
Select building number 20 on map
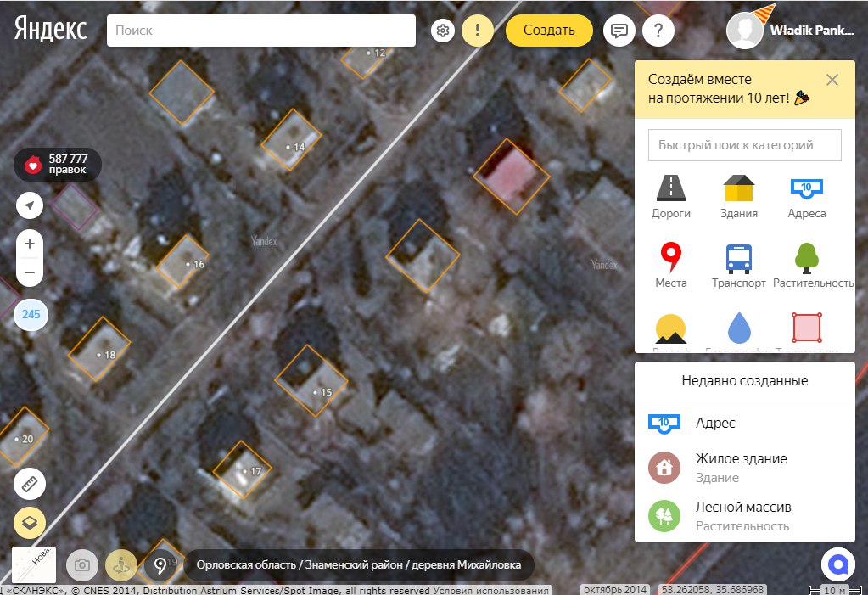(x=22, y=436)
